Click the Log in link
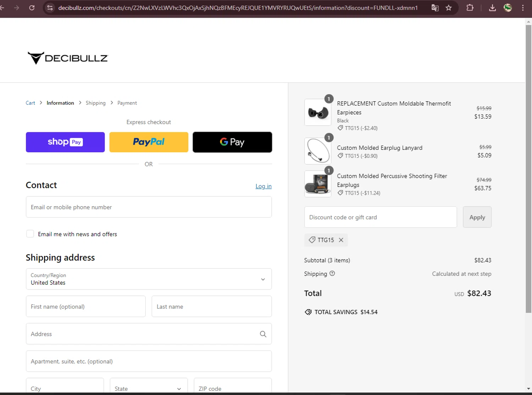The image size is (532, 395). [x=264, y=186]
